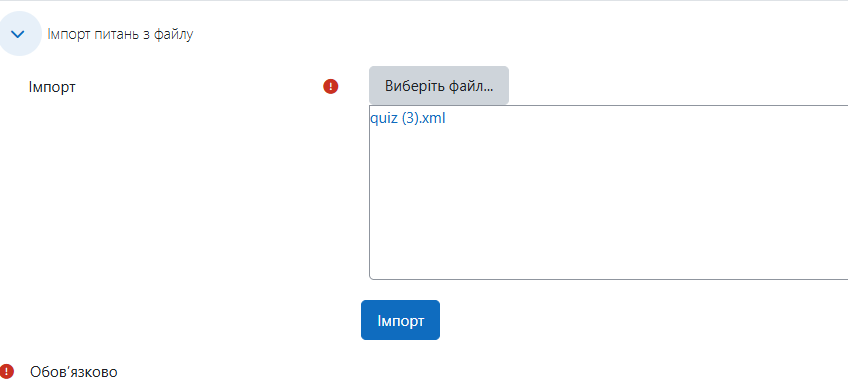Screen dimensions: 848x379
Task: Click the red warning icon in the Обов'язково legend
Action: 6,371
